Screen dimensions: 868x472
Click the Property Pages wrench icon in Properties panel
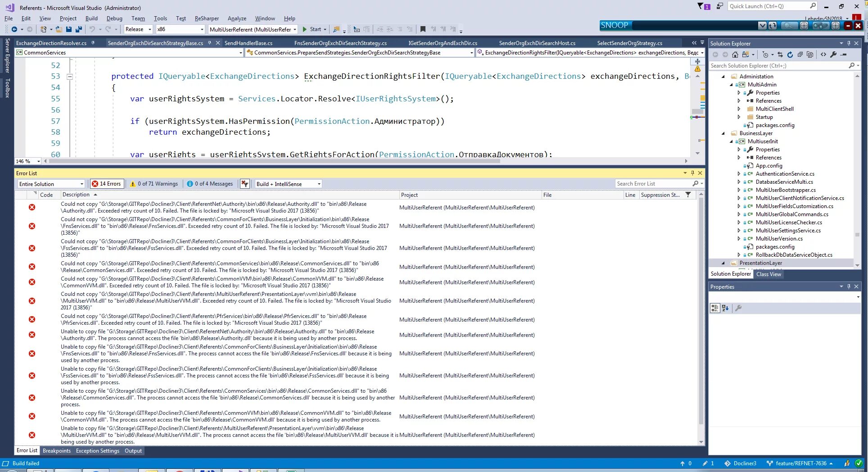(738, 308)
